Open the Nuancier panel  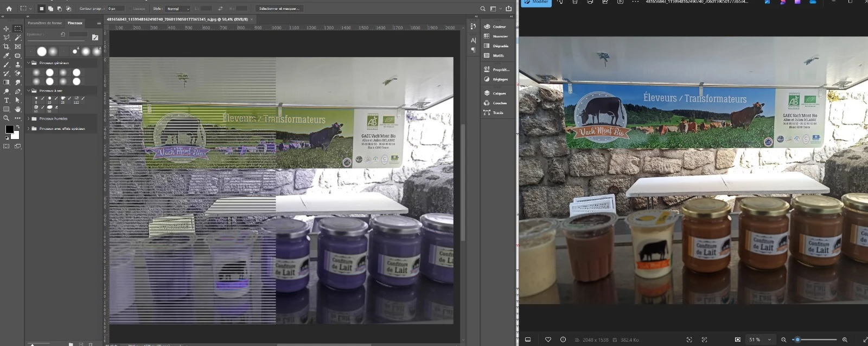tap(495, 36)
